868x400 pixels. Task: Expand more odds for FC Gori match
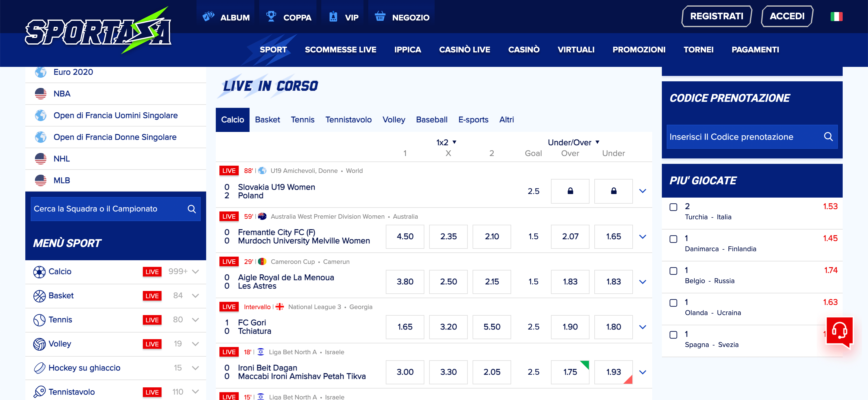643,327
